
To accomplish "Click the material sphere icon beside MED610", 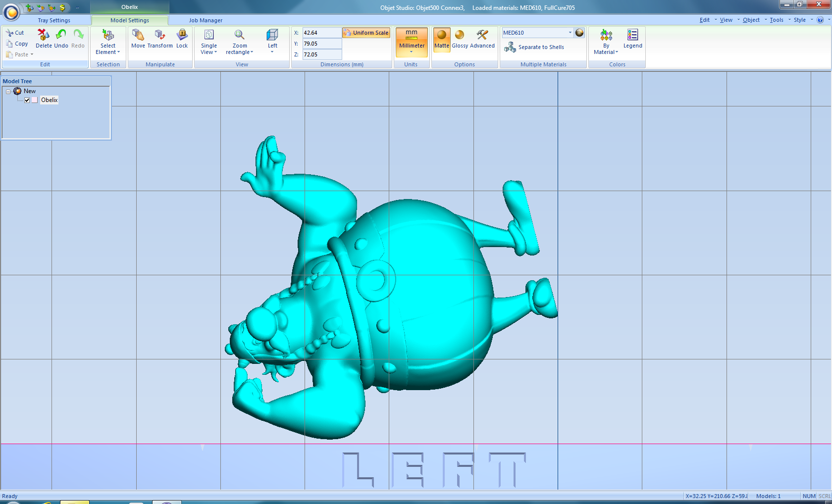I will click(x=579, y=33).
